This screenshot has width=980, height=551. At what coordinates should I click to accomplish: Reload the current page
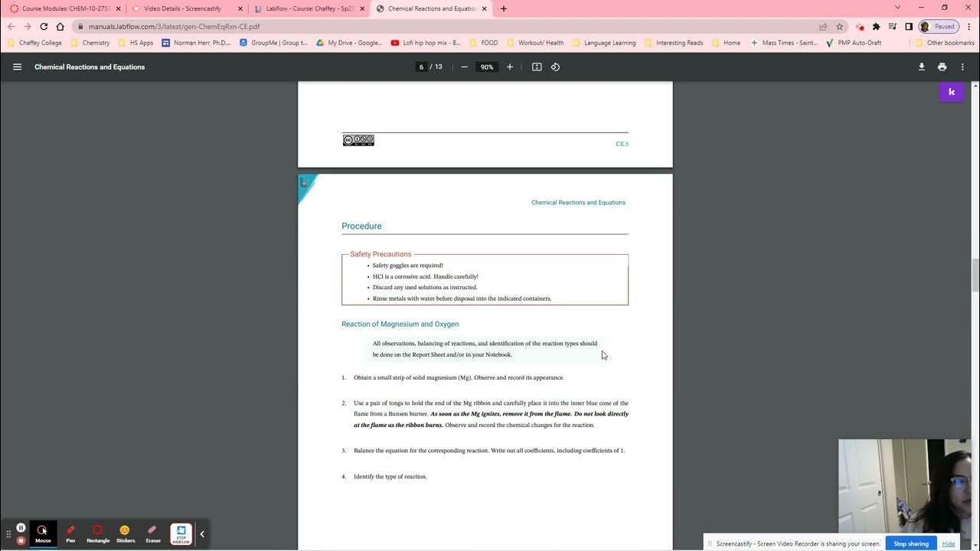pyautogui.click(x=44, y=26)
